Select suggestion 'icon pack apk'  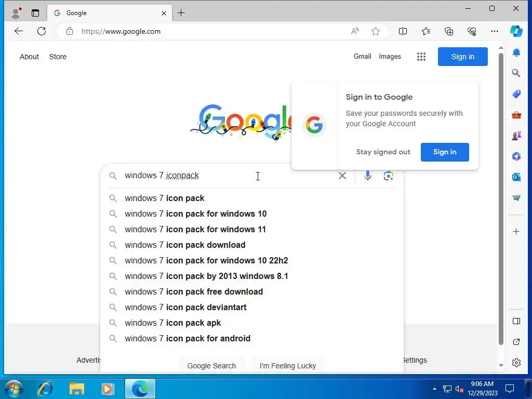point(252,323)
